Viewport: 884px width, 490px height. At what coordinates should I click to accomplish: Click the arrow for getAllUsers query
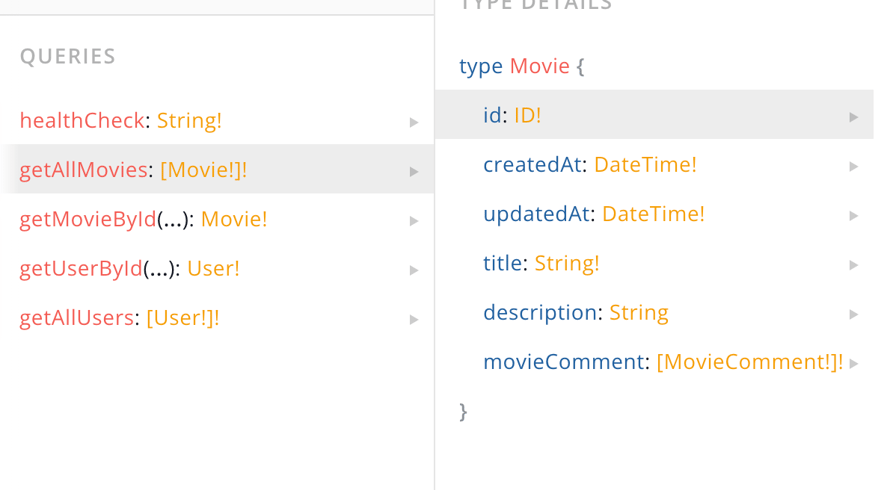pyautogui.click(x=414, y=319)
